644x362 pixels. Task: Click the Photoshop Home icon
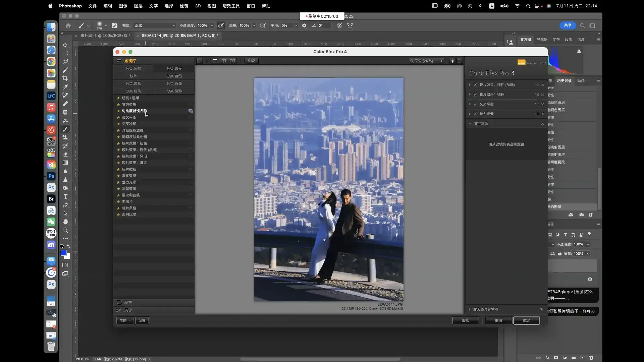click(x=68, y=25)
